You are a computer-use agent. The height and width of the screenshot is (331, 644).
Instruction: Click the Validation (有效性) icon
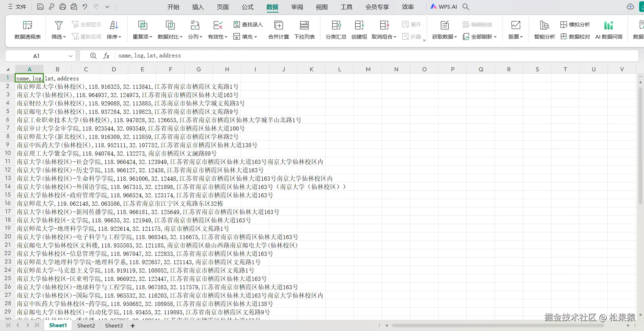coord(218,25)
